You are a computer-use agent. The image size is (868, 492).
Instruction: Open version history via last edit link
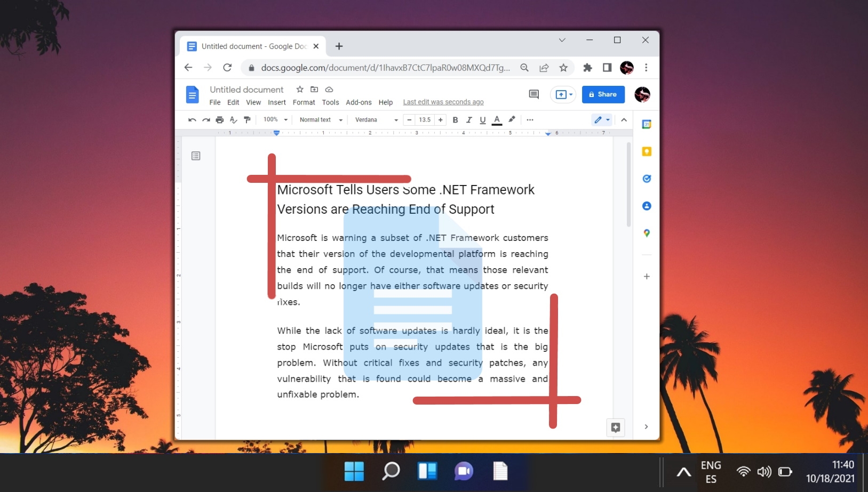[x=443, y=101]
